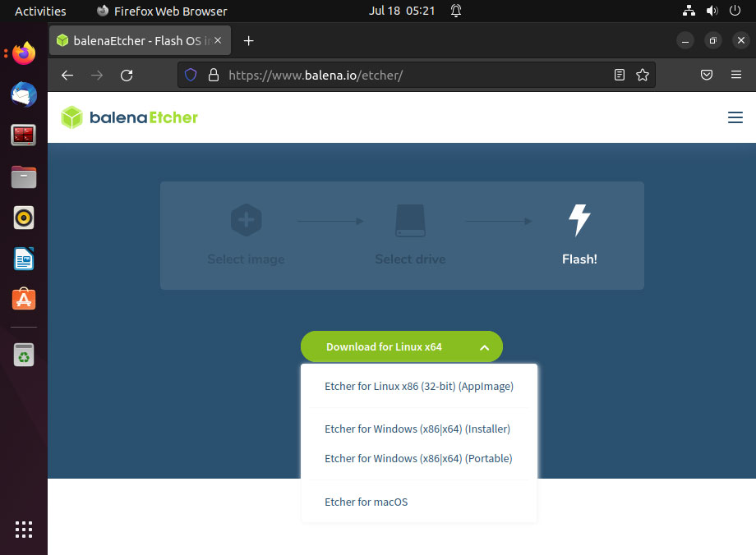This screenshot has height=555, width=756.
Task: Click the balenaEtcher logo on the page
Action: pos(129,117)
